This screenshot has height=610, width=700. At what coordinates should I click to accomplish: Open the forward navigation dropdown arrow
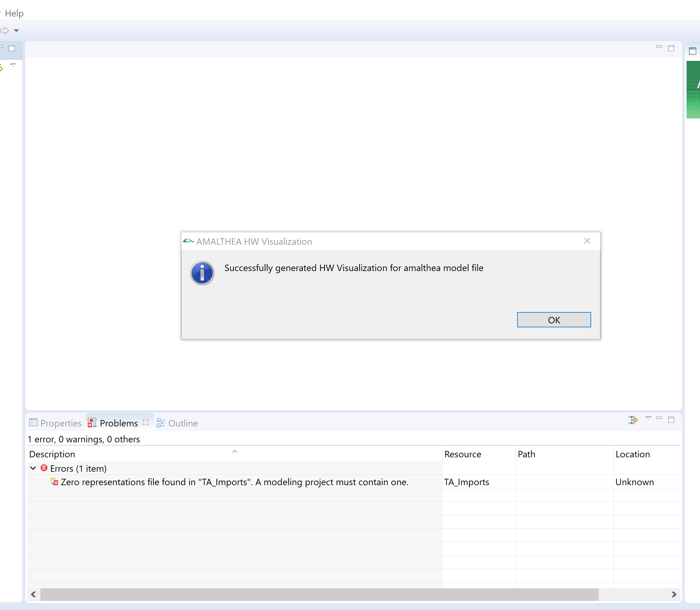[x=16, y=31]
